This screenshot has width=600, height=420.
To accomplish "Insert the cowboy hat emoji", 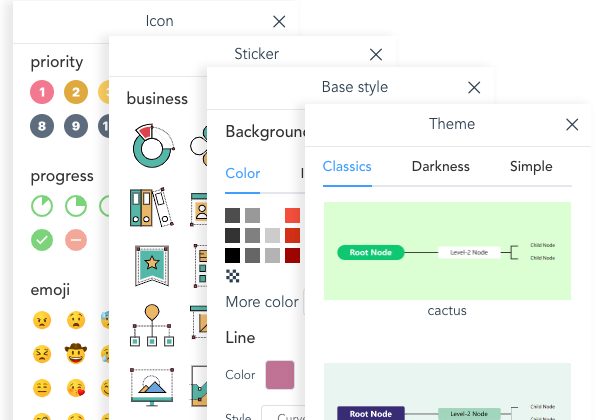I will point(75,354).
